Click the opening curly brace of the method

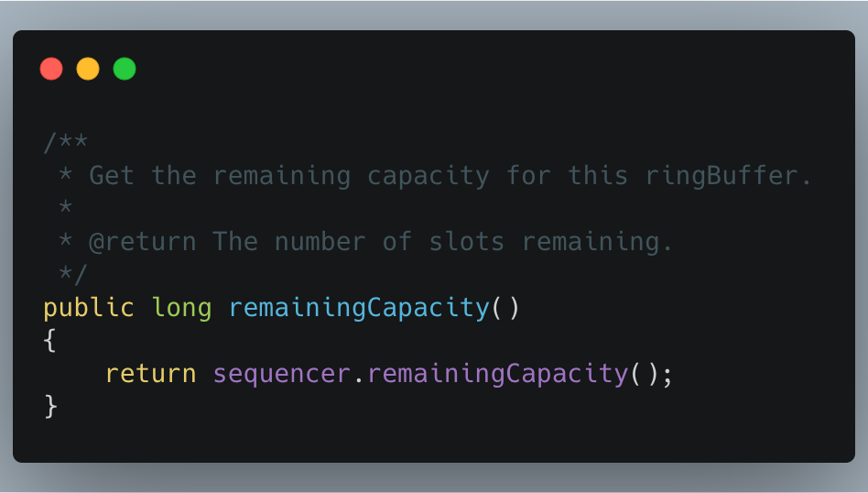coord(49,341)
